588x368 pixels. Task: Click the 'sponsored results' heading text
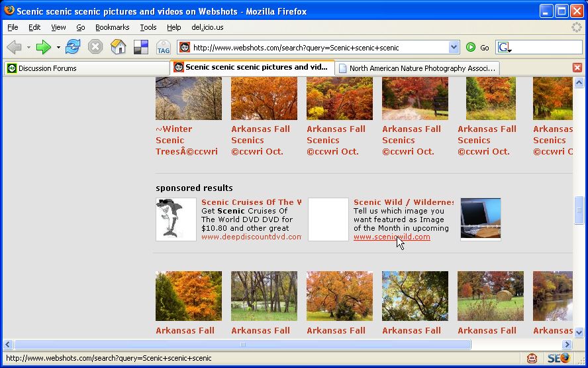tap(194, 188)
